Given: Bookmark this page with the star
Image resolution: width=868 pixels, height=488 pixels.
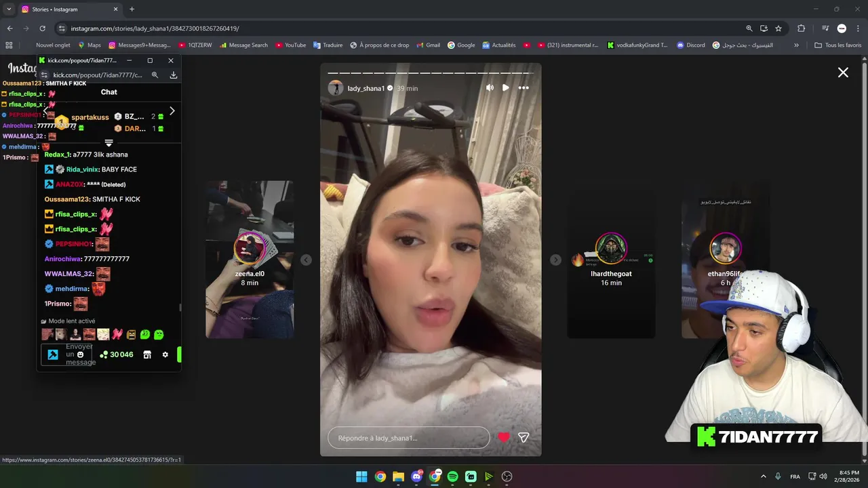Looking at the screenshot, I should 778,28.
